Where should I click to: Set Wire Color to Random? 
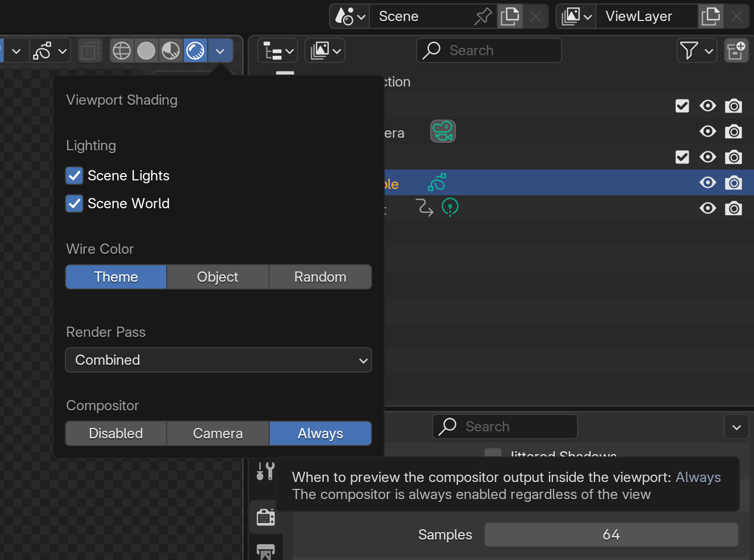coord(320,277)
